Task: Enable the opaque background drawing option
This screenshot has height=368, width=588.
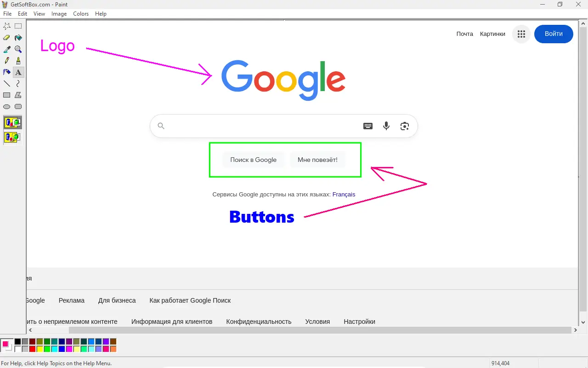Action: [x=12, y=123]
